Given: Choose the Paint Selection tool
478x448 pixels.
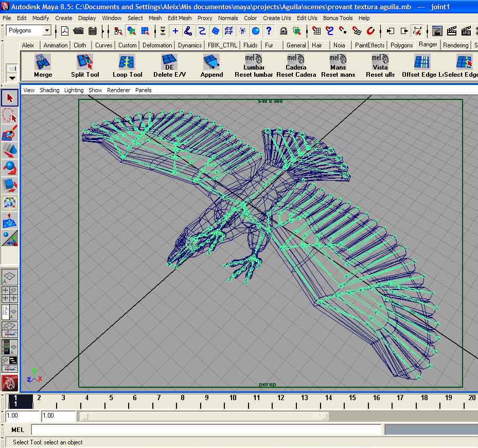Looking at the screenshot, I should click(10, 133).
